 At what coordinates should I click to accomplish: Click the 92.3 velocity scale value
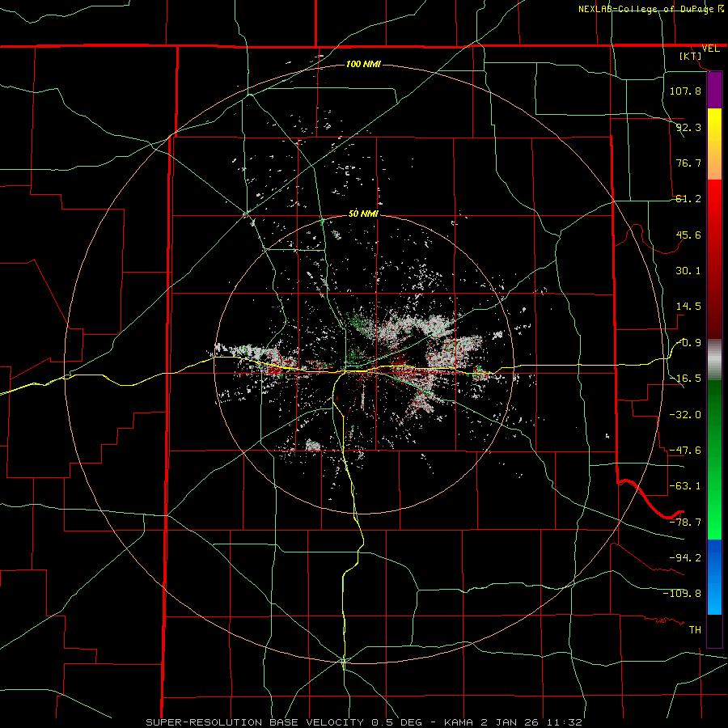688,127
